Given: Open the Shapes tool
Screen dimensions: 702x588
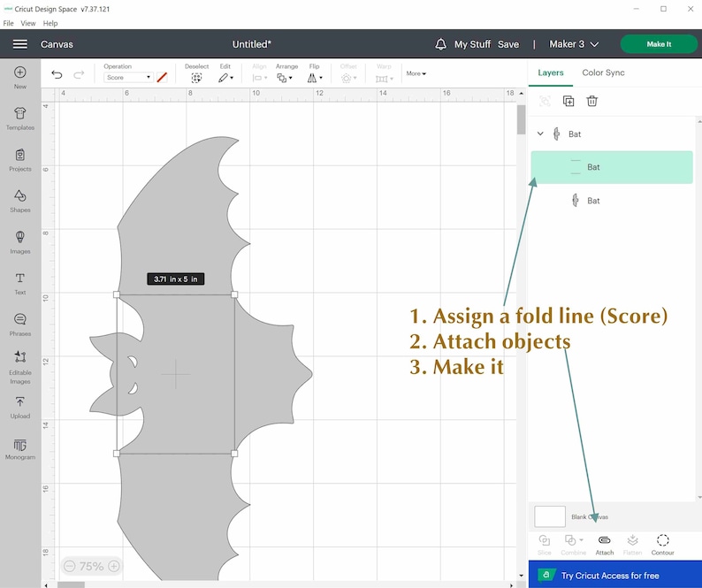Looking at the screenshot, I should tap(19, 201).
